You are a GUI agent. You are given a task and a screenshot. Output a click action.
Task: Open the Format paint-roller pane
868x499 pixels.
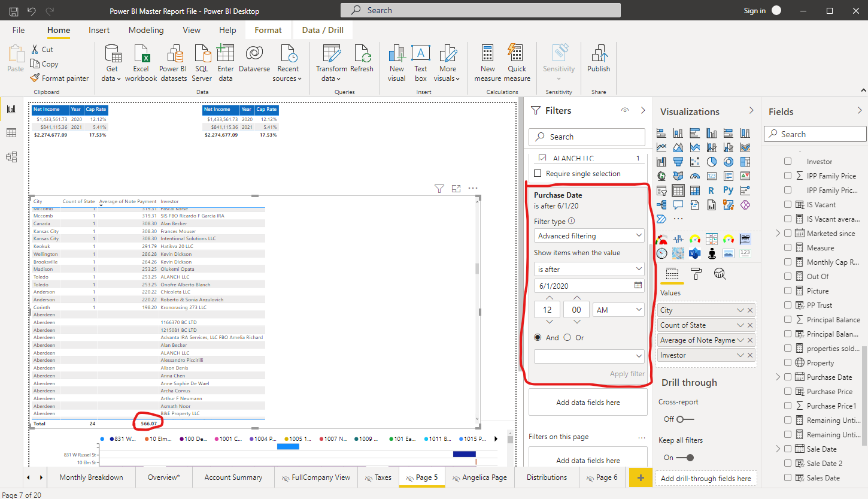[x=696, y=274]
